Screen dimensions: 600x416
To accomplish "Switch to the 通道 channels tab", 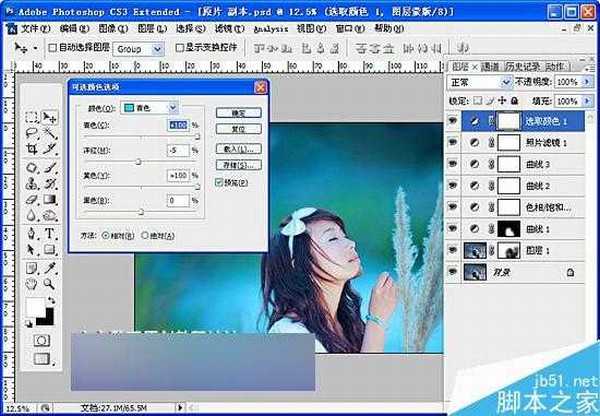I will [490, 67].
